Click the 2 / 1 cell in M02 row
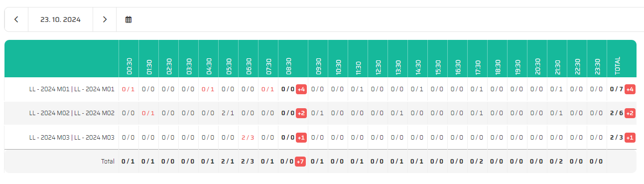 point(228,113)
